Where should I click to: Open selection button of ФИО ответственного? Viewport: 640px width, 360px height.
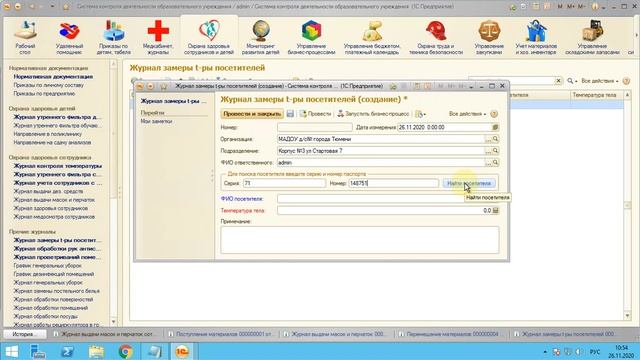488,163
